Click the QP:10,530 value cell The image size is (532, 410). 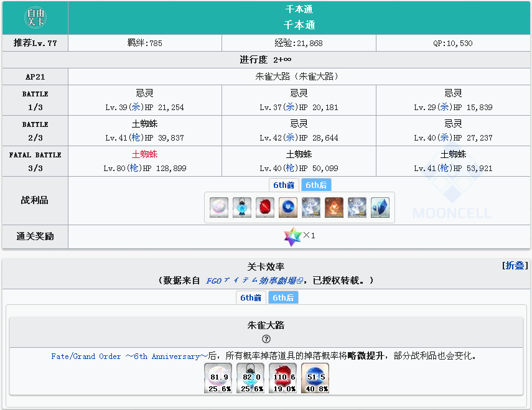coord(453,43)
